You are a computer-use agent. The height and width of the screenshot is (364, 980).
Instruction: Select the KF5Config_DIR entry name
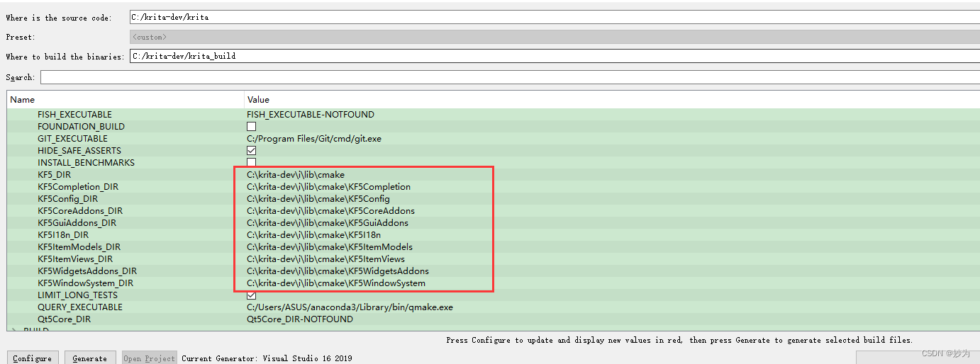coord(68,199)
